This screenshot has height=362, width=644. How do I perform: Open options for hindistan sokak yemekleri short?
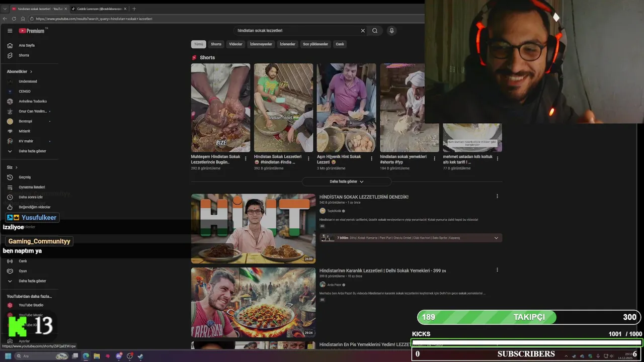coord(435,158)
